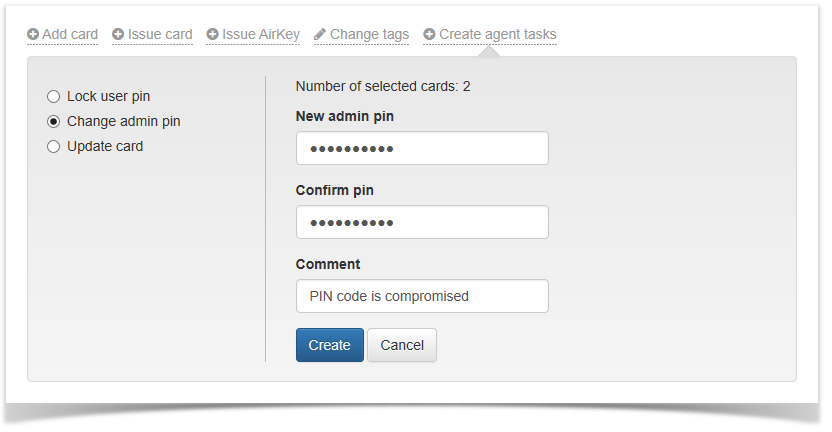Click the plus icon beside Issue card
Viewport: 832px width, 432px height.
[118, 35]
